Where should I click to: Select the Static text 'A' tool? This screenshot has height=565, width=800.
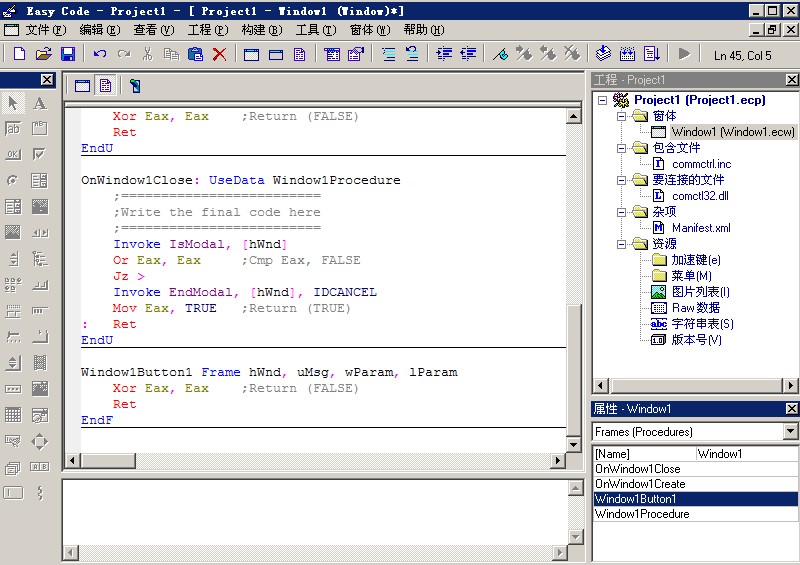pyautogui.click(x=40, y=103)
